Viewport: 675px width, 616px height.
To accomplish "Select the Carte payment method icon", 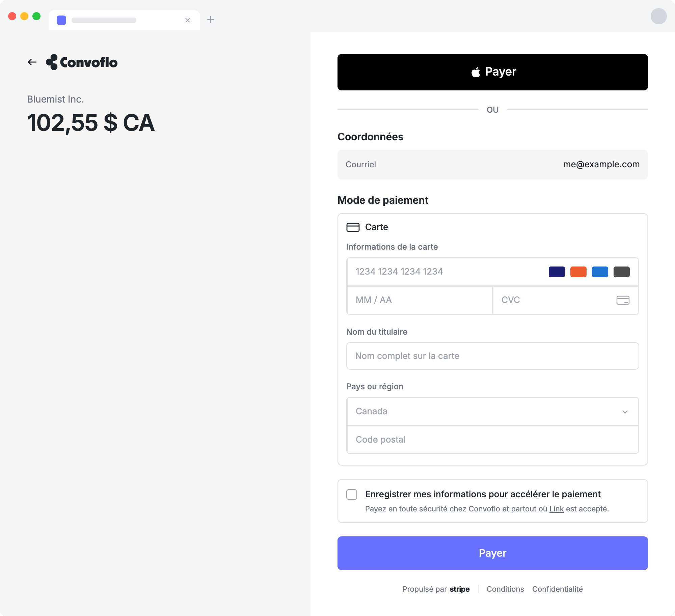I will [x=353, y=227].
